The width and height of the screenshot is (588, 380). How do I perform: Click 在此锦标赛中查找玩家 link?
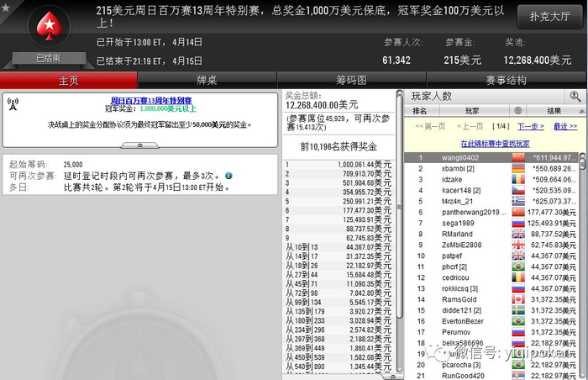click(495, 144)
